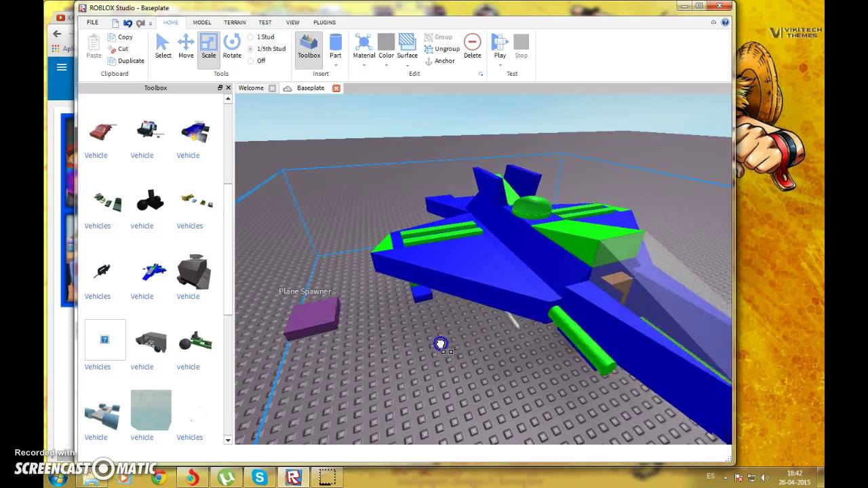Show hidden system tray icons
This screenshot has height=488, width=868.
click(x=726, y=477)
